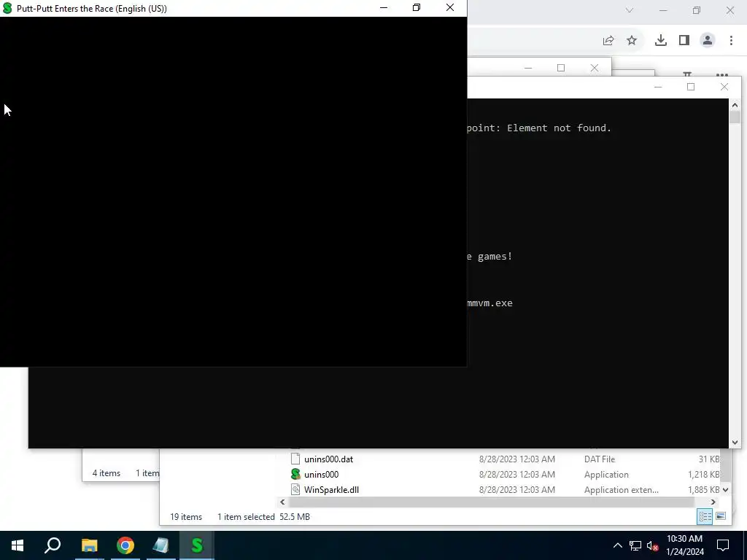Image resolution: width=747 pixels, height=560 pixels.
Task: Click the unins000 ScummVM file icon
Action: [x=295, y=474]
